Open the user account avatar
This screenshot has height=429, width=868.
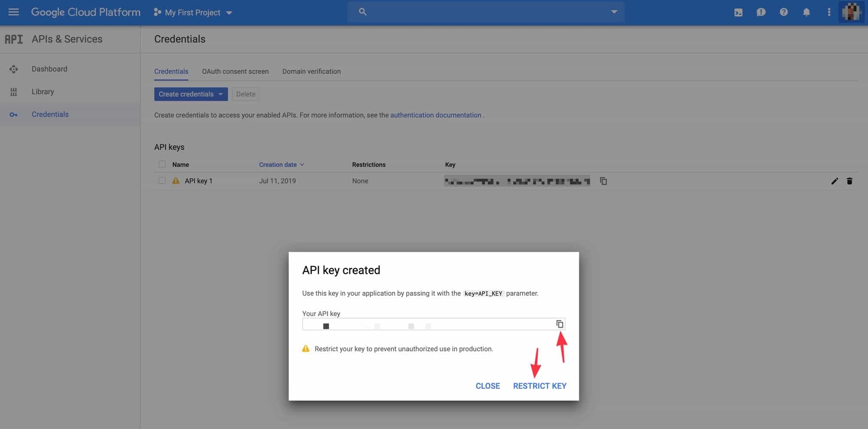tap(851, 12)
